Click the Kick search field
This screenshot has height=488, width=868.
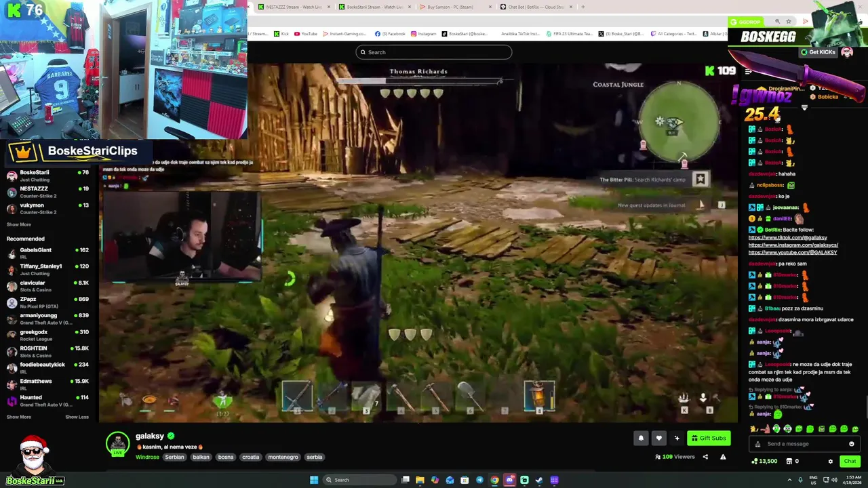(434, 52)
